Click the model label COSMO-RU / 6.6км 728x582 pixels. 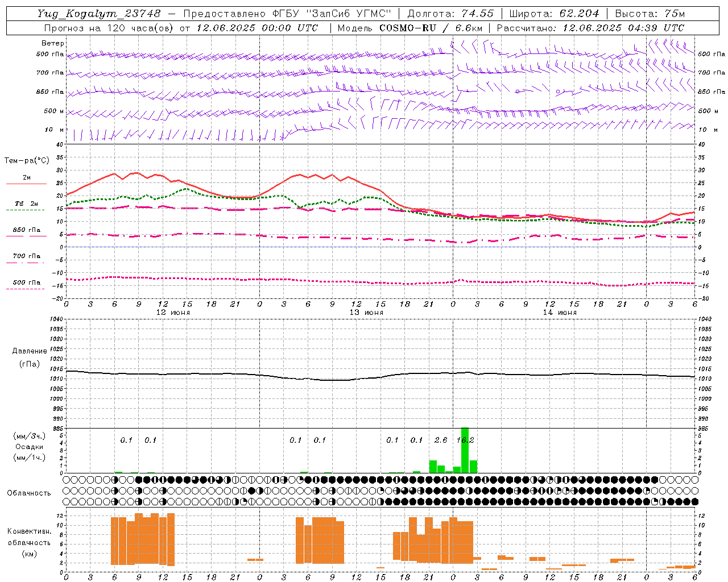tap(431, 28)
